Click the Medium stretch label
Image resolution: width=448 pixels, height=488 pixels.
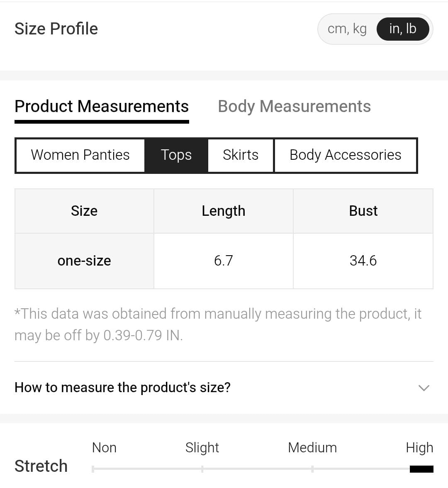pyautogui.click(x=312, y=448)
